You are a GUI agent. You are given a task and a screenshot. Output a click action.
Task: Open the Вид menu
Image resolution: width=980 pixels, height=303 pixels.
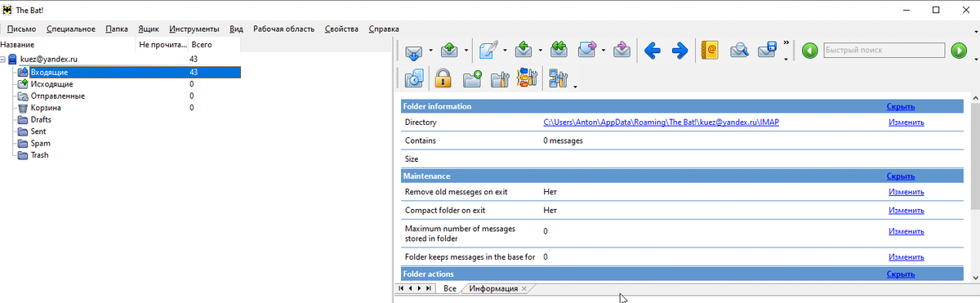[x=236, y=29]
